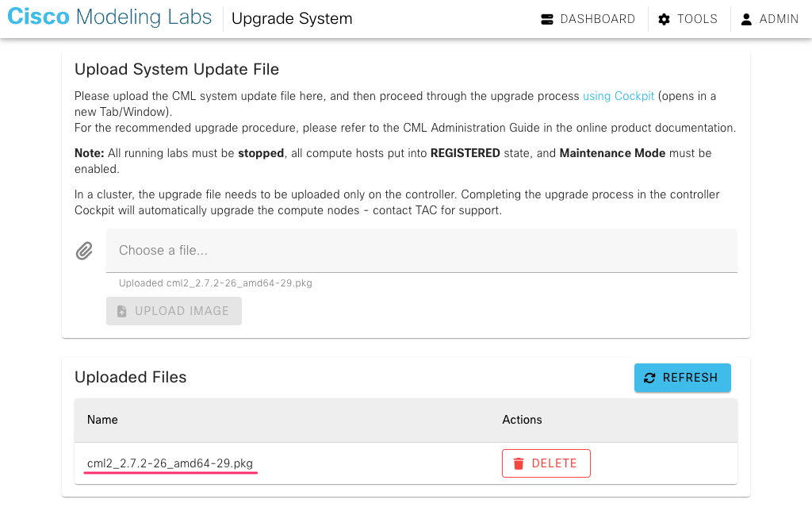812x507 pixels.
Task: Click the Upgrade System page title
Action: click(x=292, y=19)
